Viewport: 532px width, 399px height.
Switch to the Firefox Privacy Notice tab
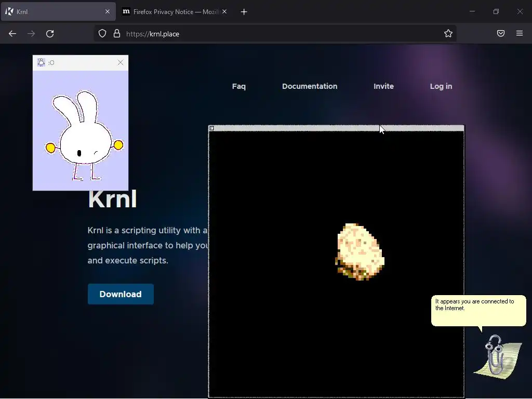(x=175, y=12)
